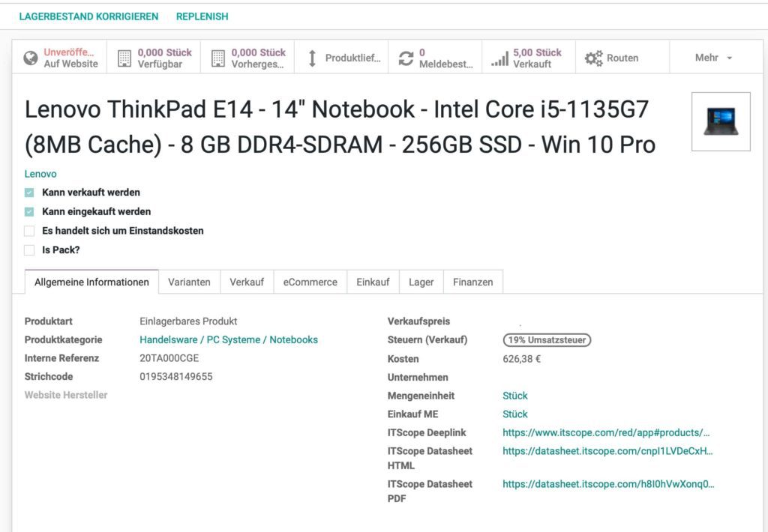768x532 pixels.
Task: Switch to the Varianten tab
Action: pos(189,282)
